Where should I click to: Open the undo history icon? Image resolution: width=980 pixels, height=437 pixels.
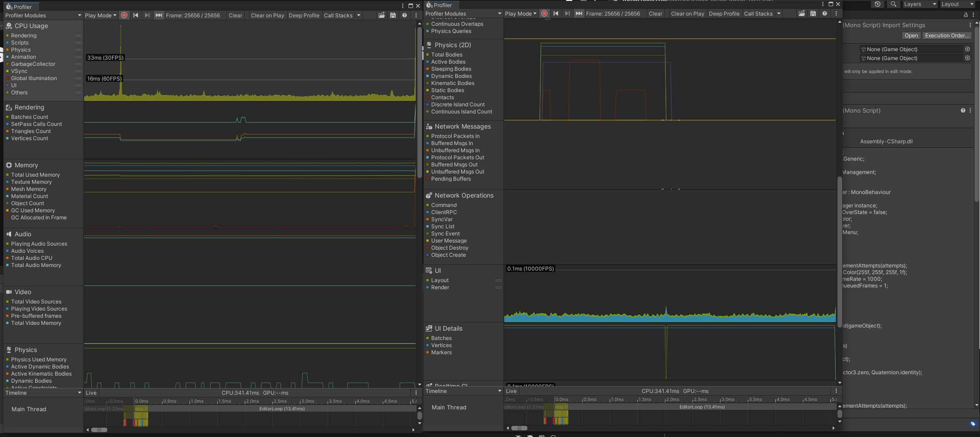tap(877, 4)
